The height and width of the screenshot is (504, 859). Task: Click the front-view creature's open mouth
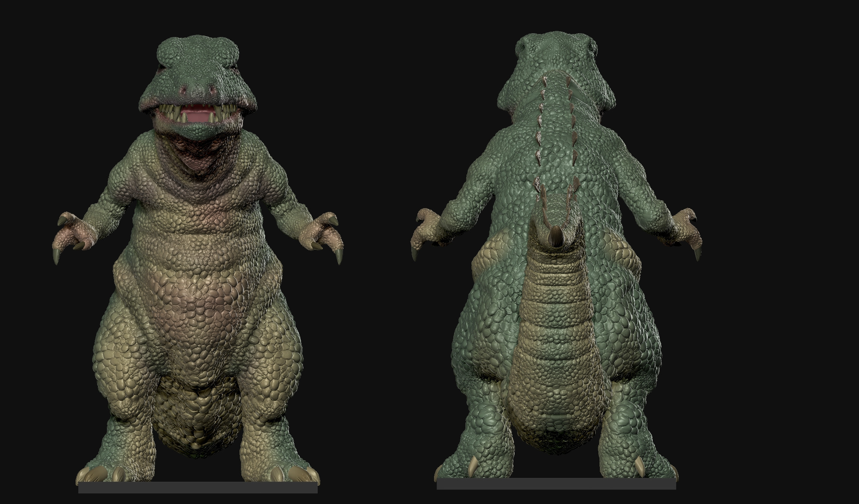pos(197,115)
